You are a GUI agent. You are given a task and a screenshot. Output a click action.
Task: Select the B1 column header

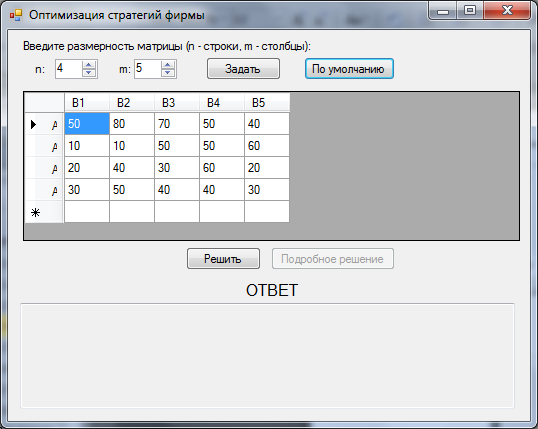(87, 103)
